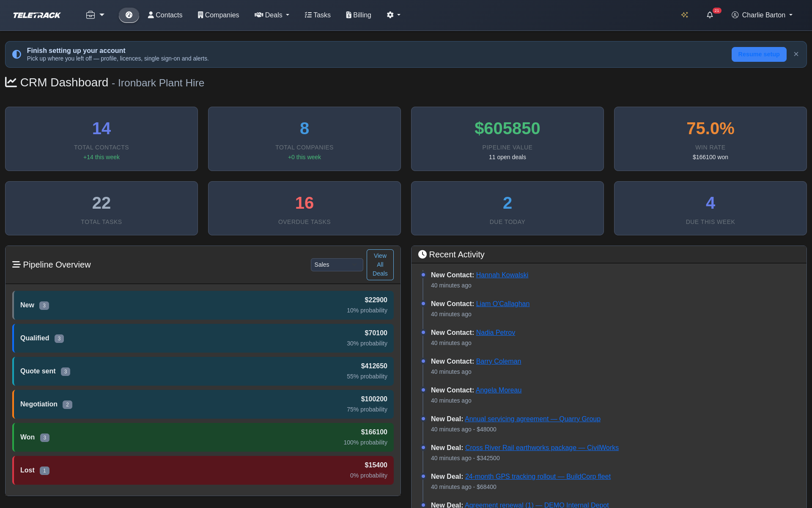Open notifications bell
Viewport: 812px width, 508px height.
(x=710, y=15)
